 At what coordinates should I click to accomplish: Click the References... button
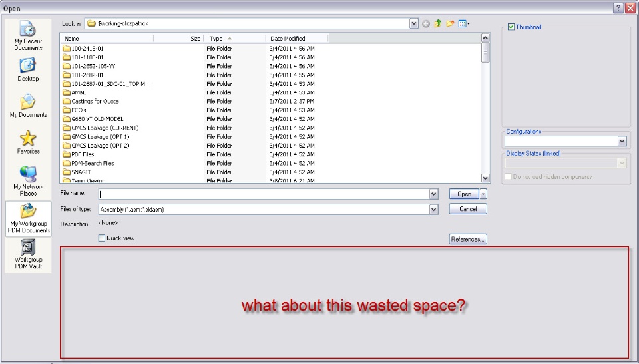coord(468,240)
